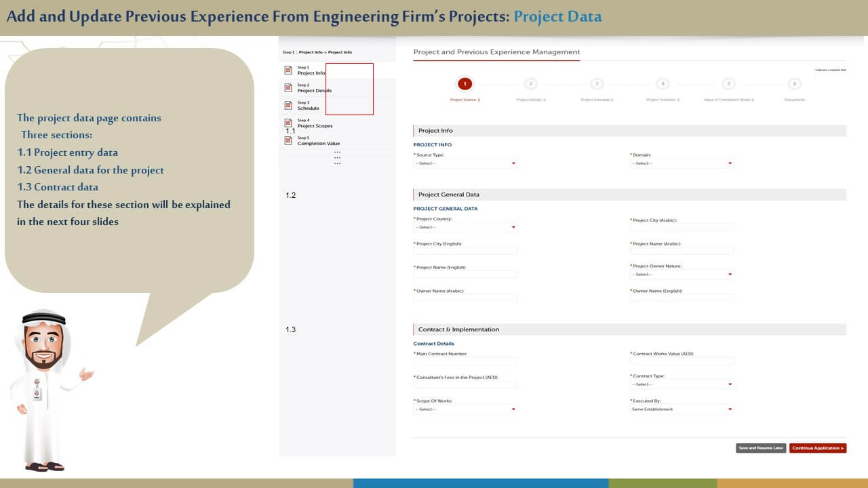Screen dimensions: 868x488
Task: Click the Step 1 Project Info document icon
Action: 288,70
